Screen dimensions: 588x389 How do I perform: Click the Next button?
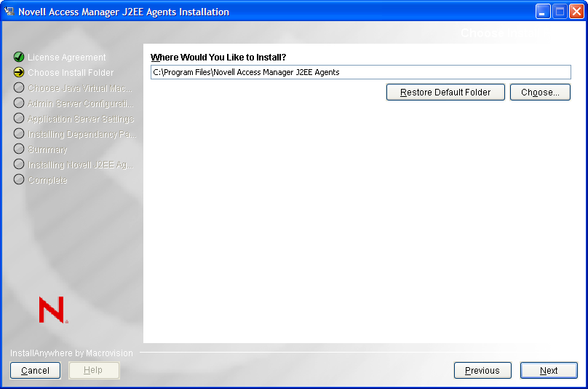click(549, 371)
